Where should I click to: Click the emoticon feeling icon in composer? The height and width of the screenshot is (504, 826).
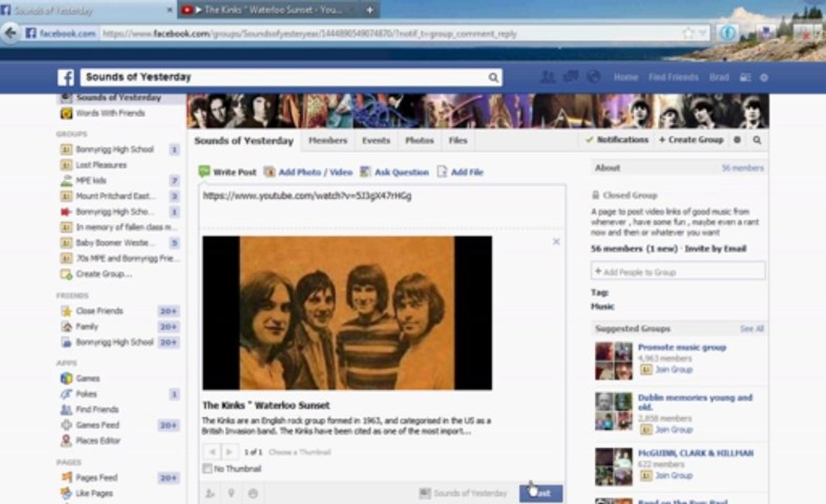(253, 493)
